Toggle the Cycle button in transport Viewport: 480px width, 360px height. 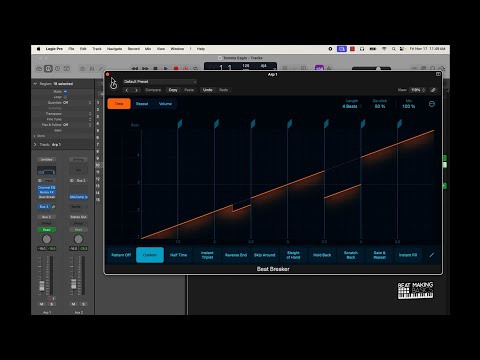click(x=196, y=68)
